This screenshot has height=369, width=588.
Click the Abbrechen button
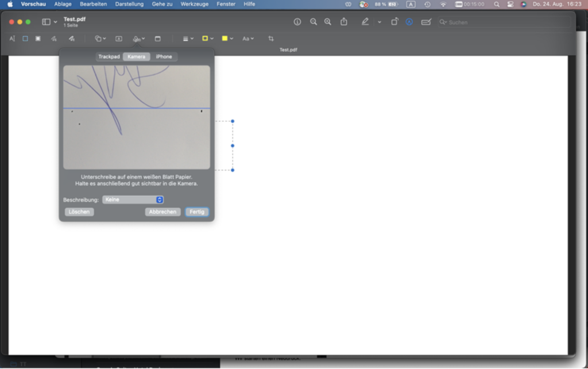click(163, 212)
